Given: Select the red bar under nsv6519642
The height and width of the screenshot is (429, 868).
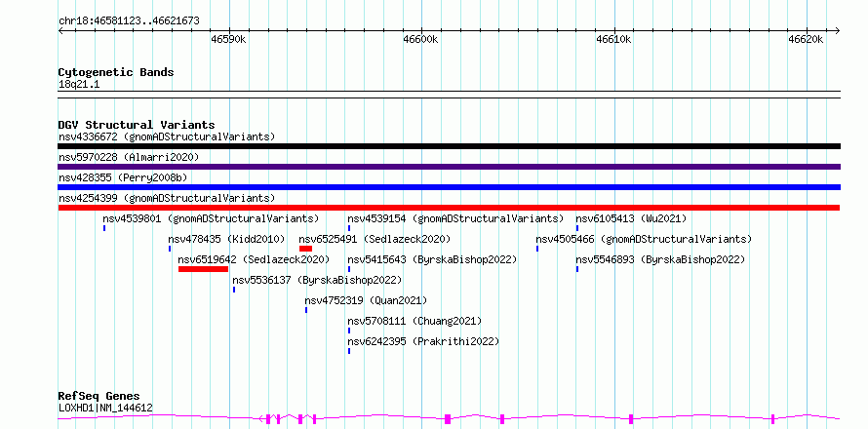Looking at the screenshot, I should coord(203,269).
